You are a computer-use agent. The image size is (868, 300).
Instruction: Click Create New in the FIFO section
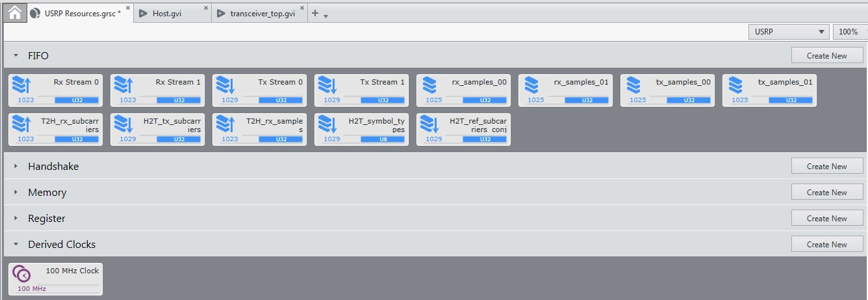click(826, 56)
